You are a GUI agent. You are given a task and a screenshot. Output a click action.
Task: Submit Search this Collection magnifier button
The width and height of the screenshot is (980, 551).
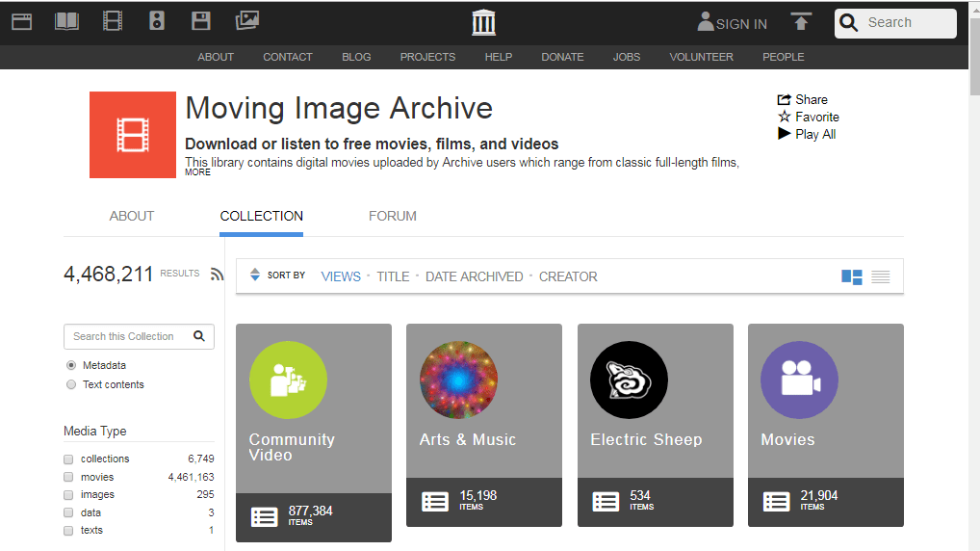[x=199, y=336]
